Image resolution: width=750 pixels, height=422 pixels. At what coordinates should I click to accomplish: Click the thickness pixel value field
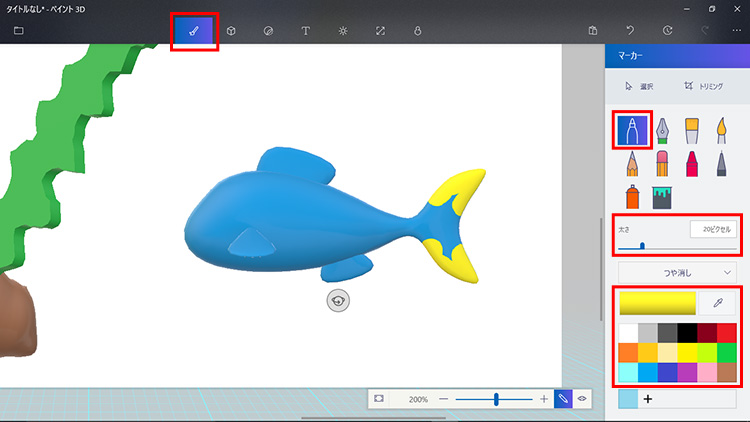pos(713,230)
